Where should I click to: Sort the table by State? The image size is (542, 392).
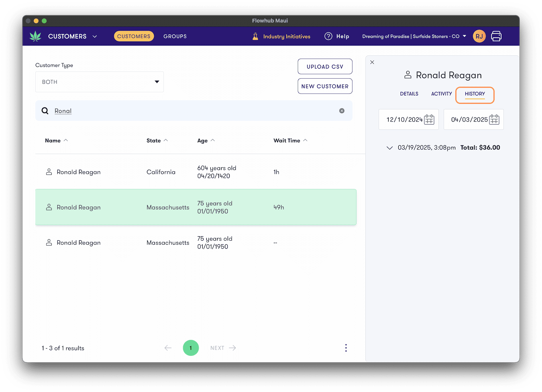(x=157, y=140)
